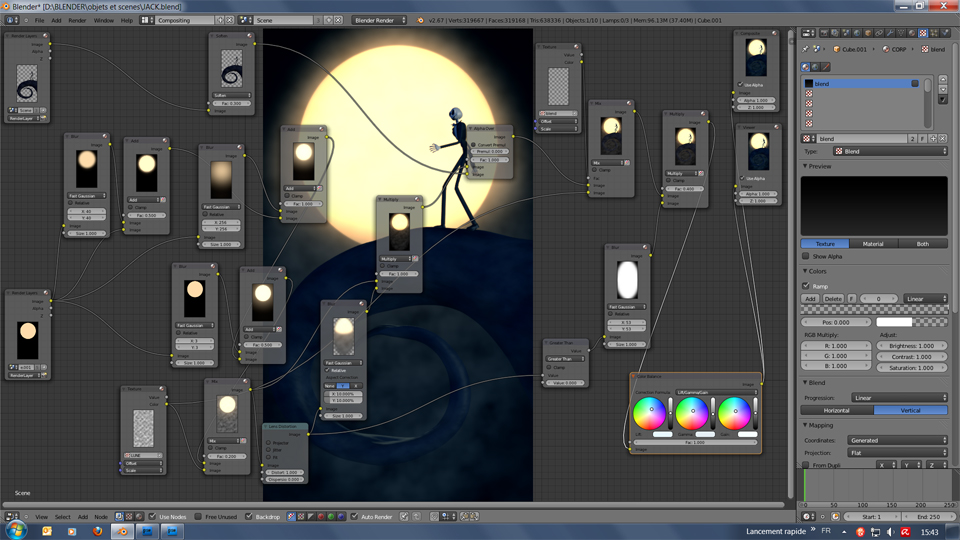This screenshot has width=960, height=540.
Task: Open the Windows Start menu
Action: 16,530
